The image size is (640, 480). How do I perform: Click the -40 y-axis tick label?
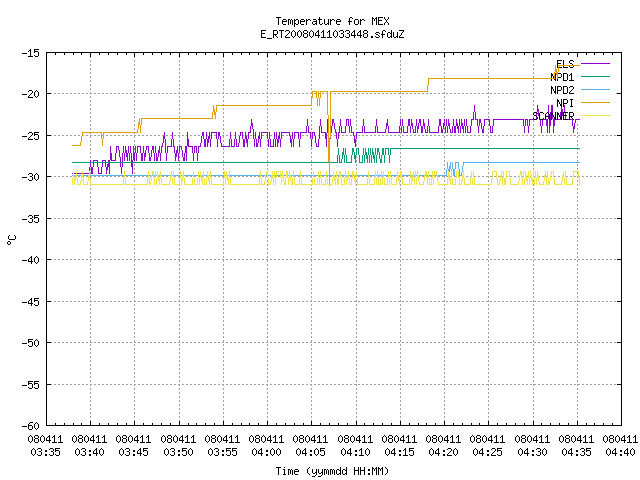click(x=31, y=260)
